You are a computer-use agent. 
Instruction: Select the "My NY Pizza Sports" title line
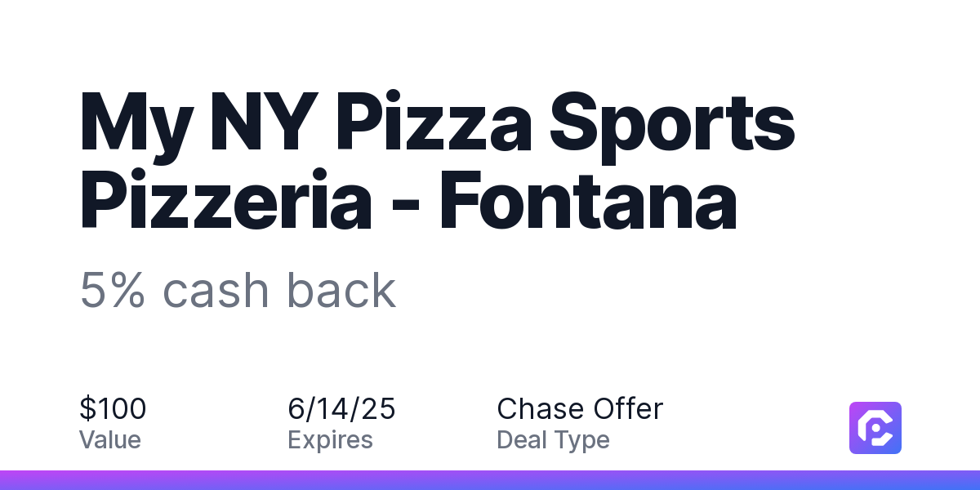437,124
